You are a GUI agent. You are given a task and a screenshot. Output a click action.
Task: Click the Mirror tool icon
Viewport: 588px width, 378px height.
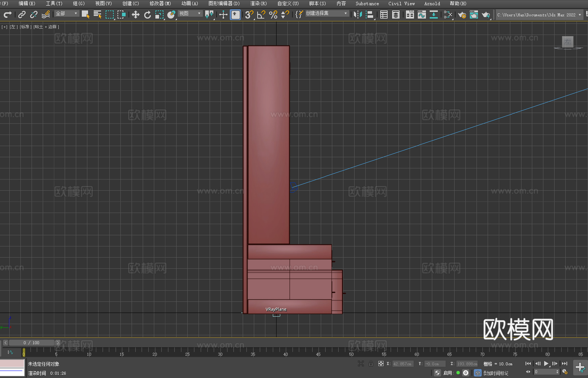(x=358, y=14)
